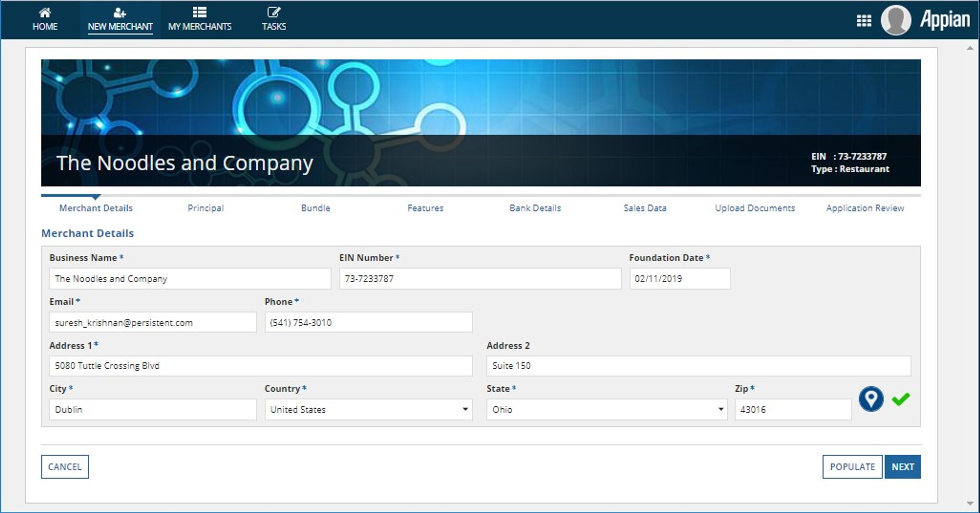This screenshot has height=513, width=980.
Task: Click the Cancel button
Action: 65,467
